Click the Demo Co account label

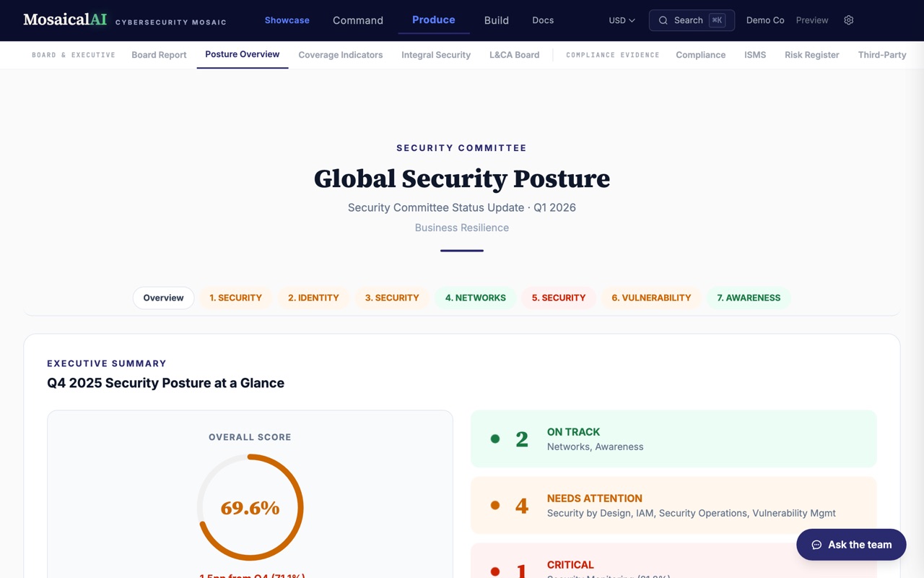pyautogui.click(x=765, y=20)
